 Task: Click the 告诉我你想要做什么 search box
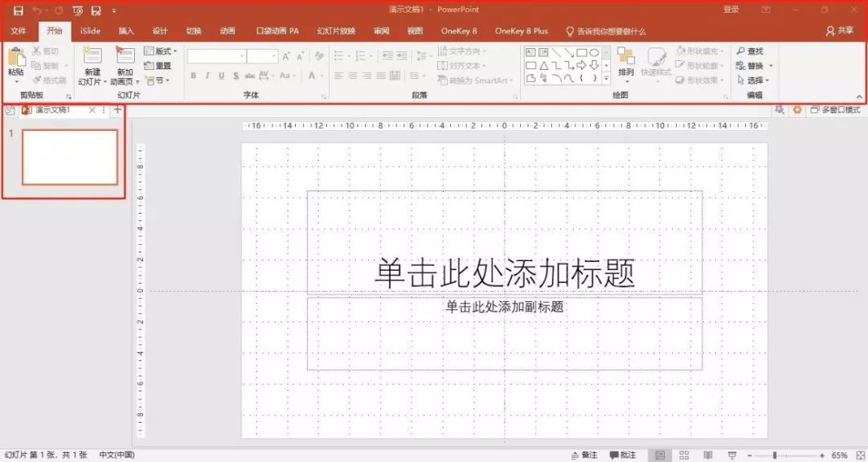606,31
